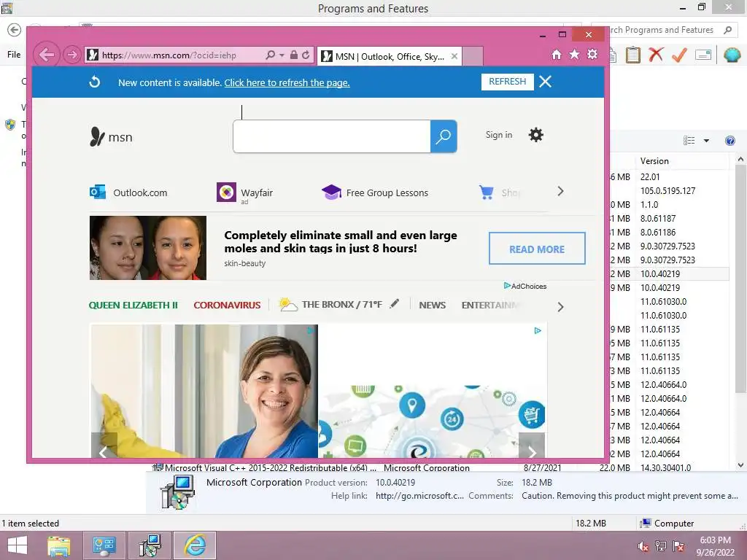747x560 pixels.
Task: Open IE Favorites star
Action: 575,55
